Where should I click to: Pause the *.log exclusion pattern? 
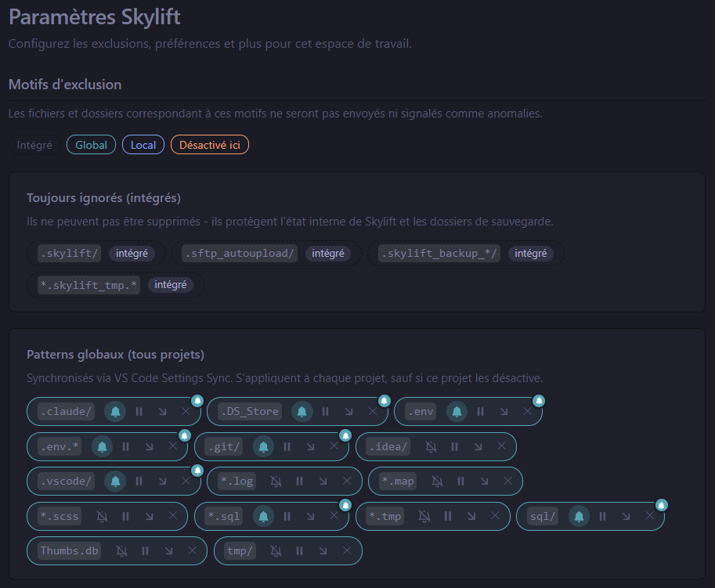(300, 482)
